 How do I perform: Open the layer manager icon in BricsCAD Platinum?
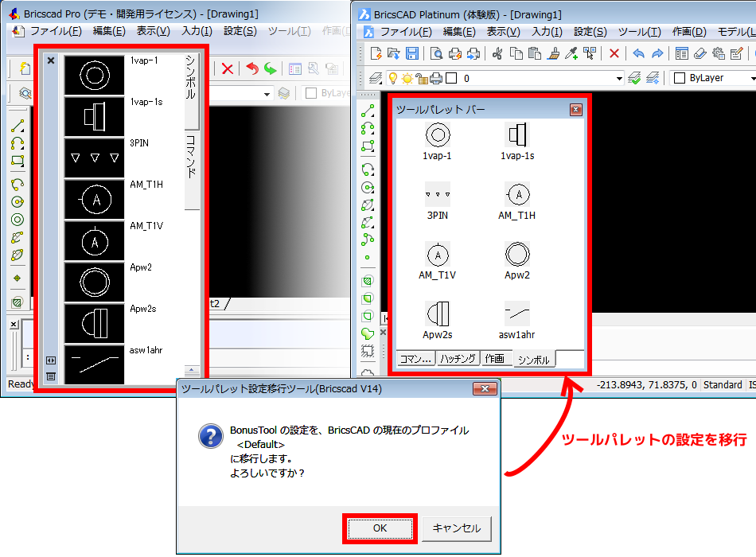[376, 78]
